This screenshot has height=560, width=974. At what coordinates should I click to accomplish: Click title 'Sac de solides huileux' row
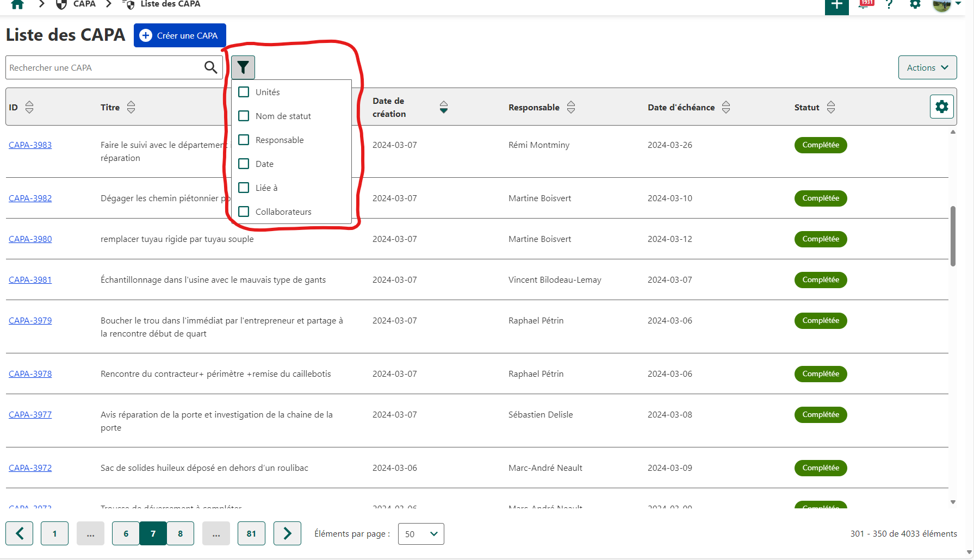pos(204,468)
